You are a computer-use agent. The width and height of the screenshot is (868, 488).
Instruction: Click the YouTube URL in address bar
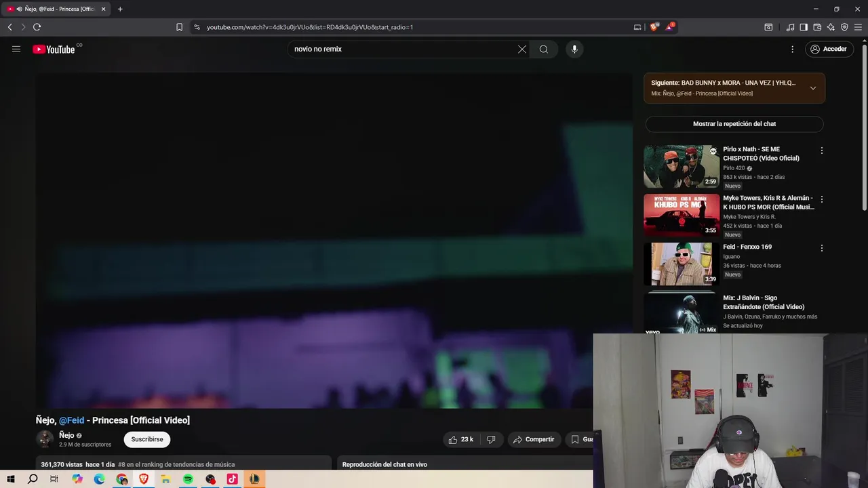[310, 27]
